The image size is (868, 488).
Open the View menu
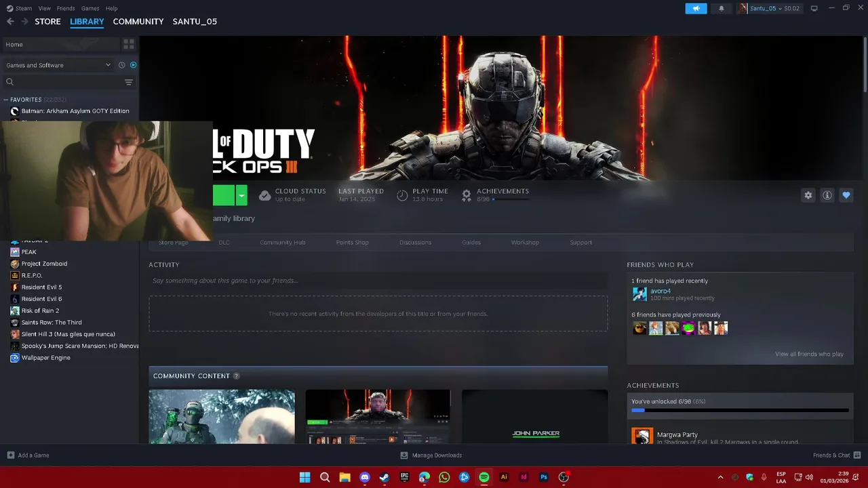(x=44, y=8)
